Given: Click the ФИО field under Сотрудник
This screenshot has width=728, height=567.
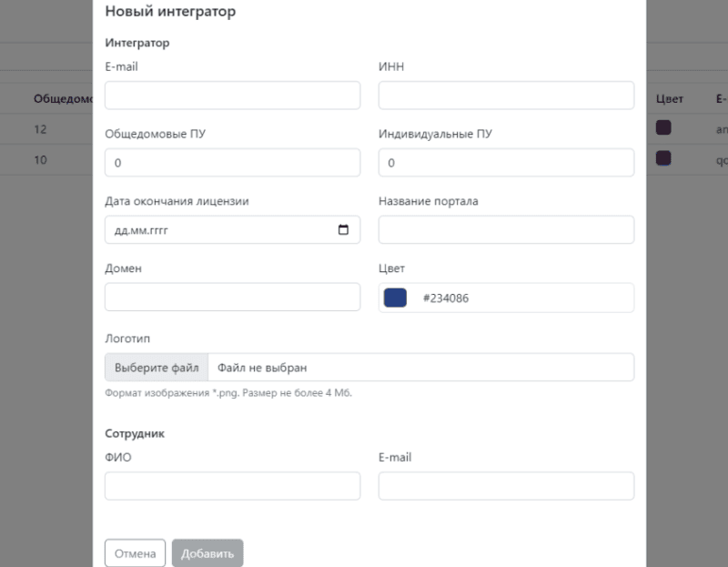Looking at the screenshot, I should pyautogui.click(x=232, y=486).
